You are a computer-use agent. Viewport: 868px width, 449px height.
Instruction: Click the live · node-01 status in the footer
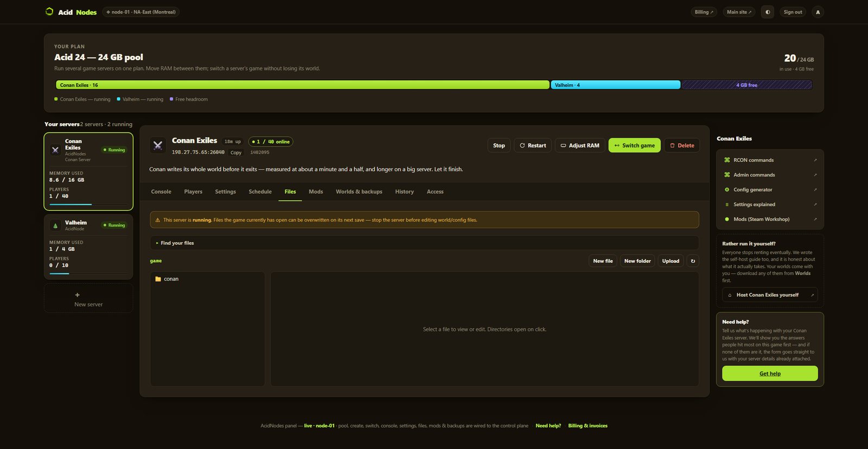point(320,426)
